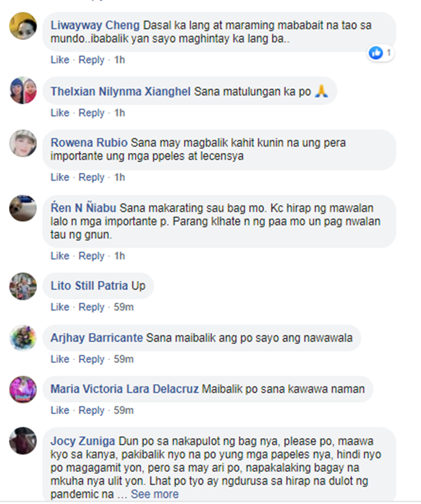The image size is (421, 504).
Task: Reply to Thelxian Nilynma Xianghel's comment
Action: [x=91, y=113]
